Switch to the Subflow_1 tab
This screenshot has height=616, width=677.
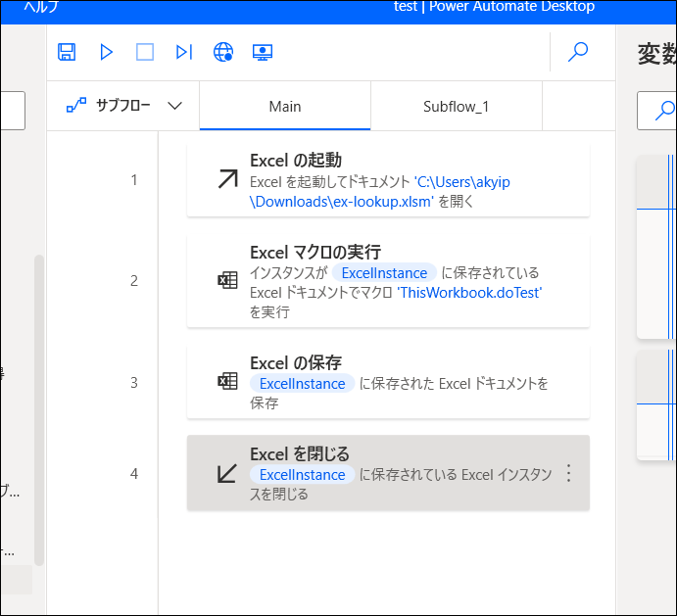[456, 106]
